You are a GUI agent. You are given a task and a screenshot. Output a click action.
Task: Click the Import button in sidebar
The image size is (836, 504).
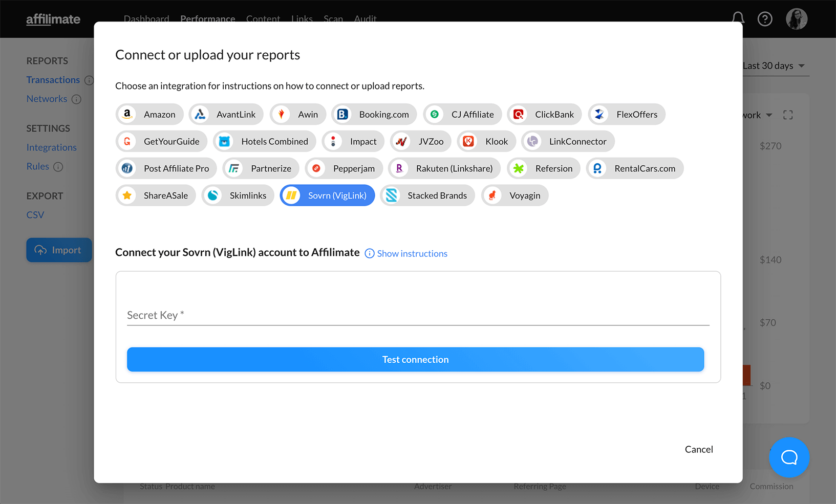coord(59,250)
